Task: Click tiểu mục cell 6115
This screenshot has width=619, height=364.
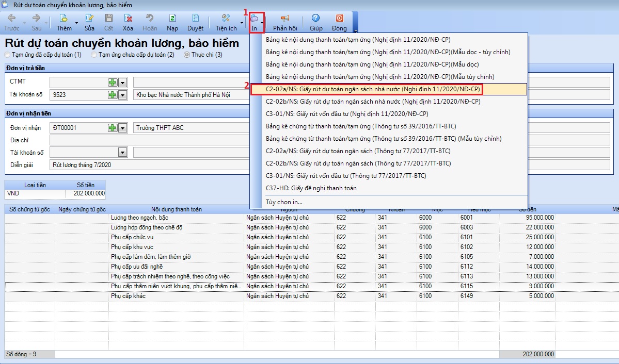Action: (x=479, y=286)
